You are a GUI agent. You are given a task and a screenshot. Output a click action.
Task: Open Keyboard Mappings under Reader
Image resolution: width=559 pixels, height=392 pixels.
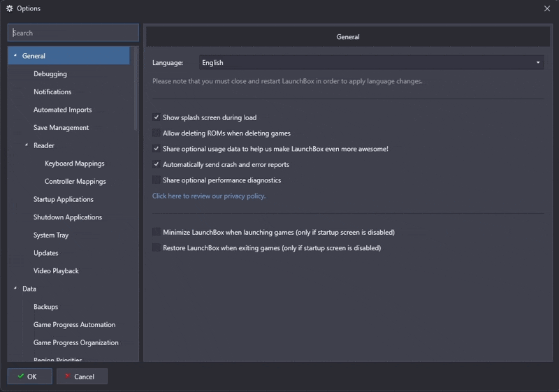tap(75, 164)
